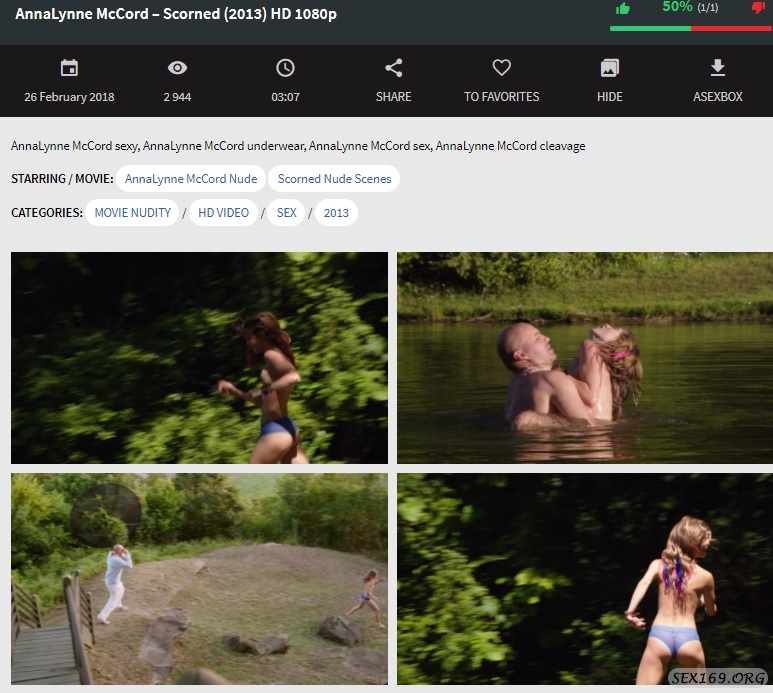Screen dimensions: 773x693
Task: Open the thumbnail with the wooden bridge
Action: coord(199,578)
